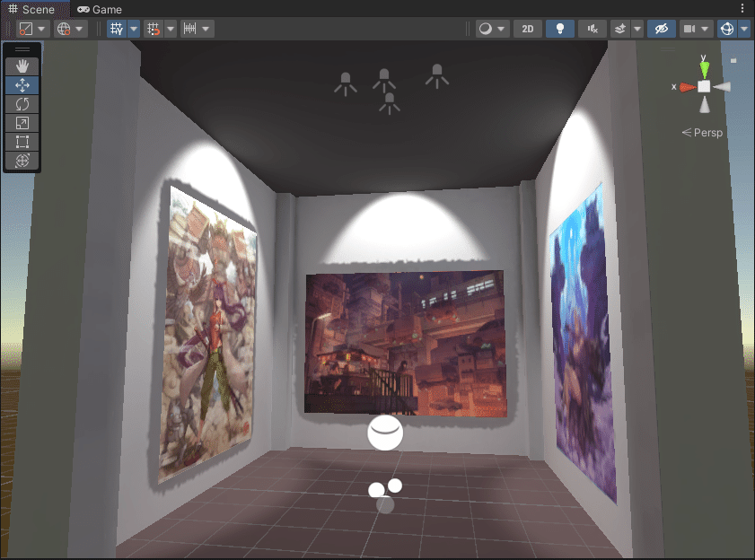Click the scene camera settings icon
Viewport: 755px width, 560px height.
tap(689, 29)
